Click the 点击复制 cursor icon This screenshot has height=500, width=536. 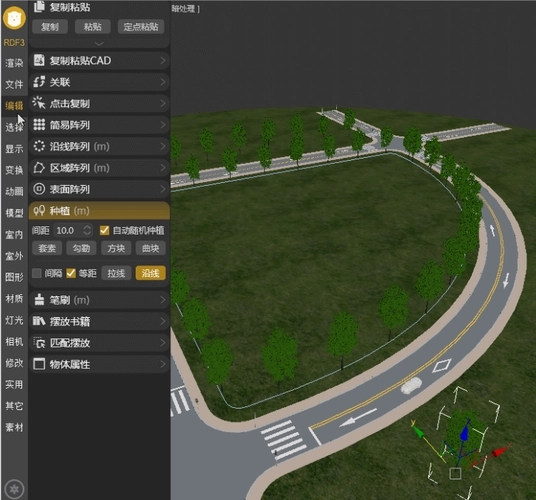click(39, 103)
